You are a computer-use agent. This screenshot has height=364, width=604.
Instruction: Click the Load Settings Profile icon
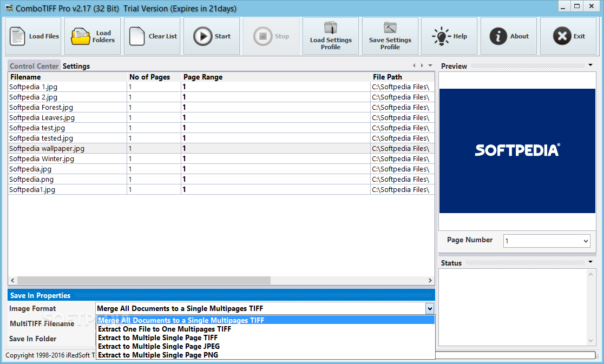(x=331, y=28)
